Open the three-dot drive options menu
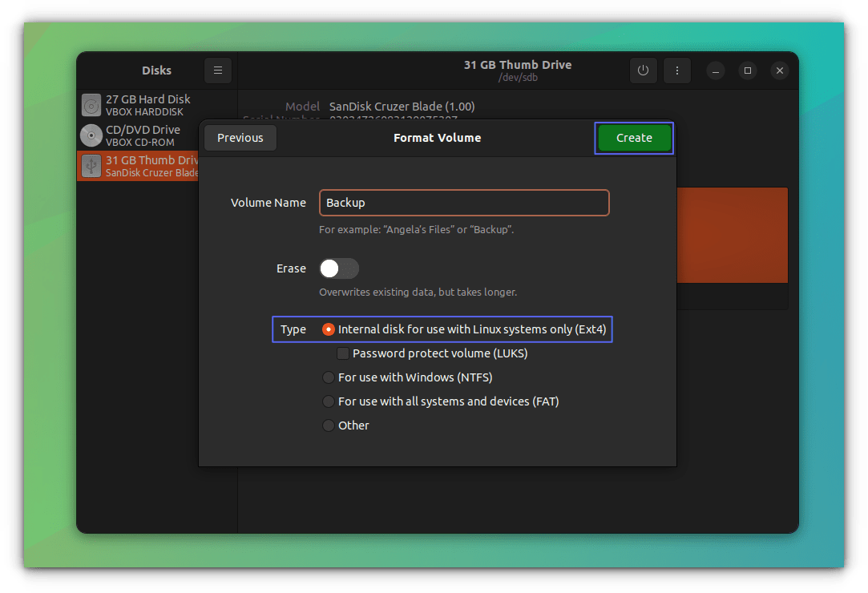Image resolution: width=868 pixels, height=593 pixels. click(x=677, y=71)
